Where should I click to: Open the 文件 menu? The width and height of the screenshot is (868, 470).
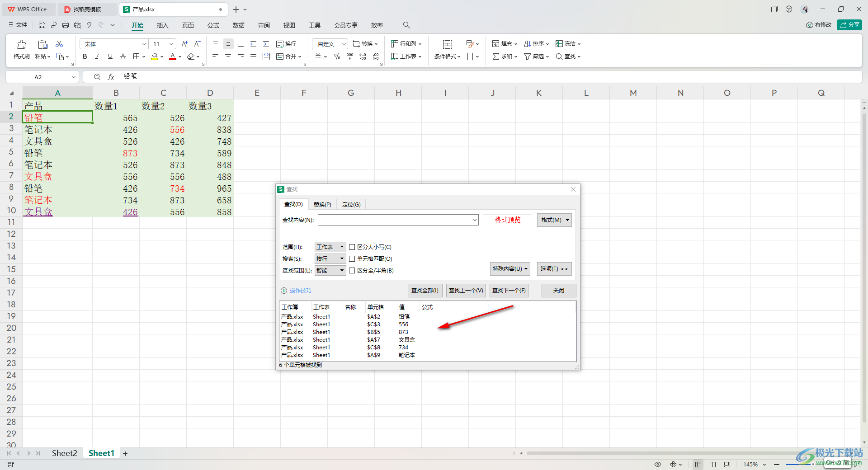(18, 25)
